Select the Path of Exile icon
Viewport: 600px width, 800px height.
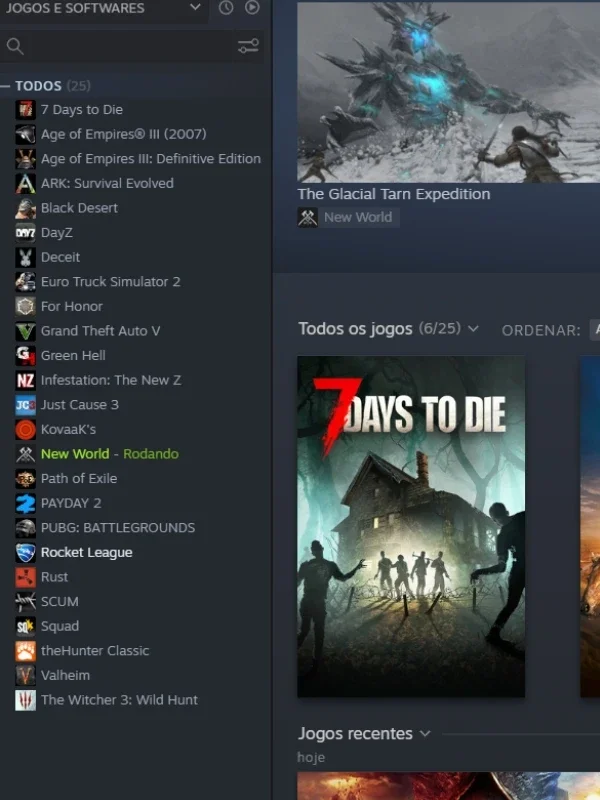tap(25, 479)
